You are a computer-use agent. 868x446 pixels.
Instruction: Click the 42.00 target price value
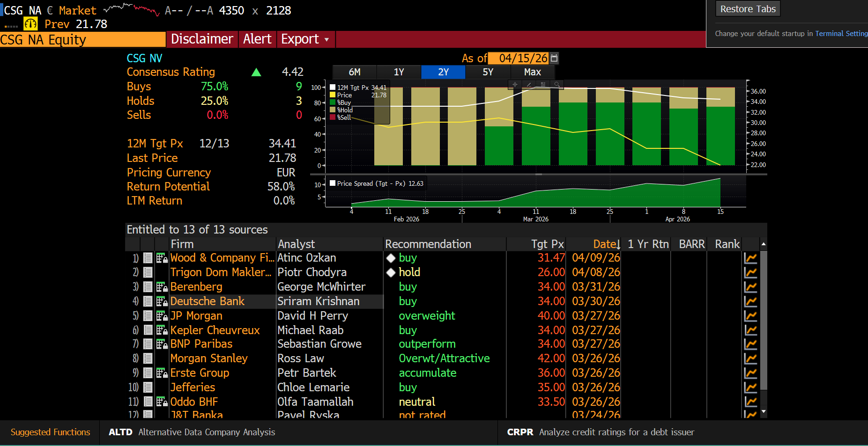pyautogui.click(x=551, y=358)
